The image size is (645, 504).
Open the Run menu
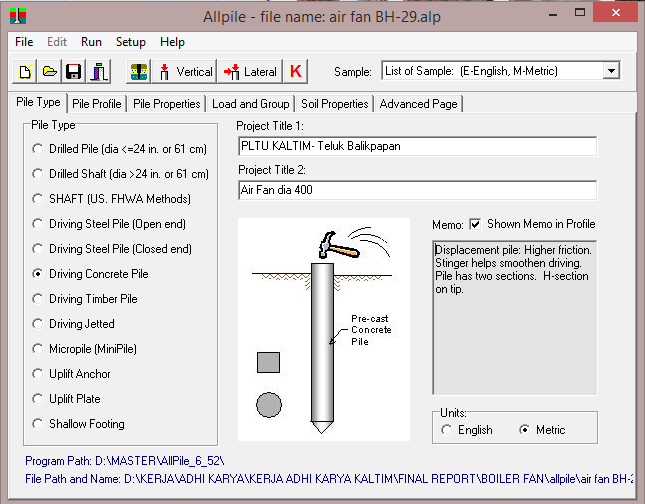click(x=91, y=42)
